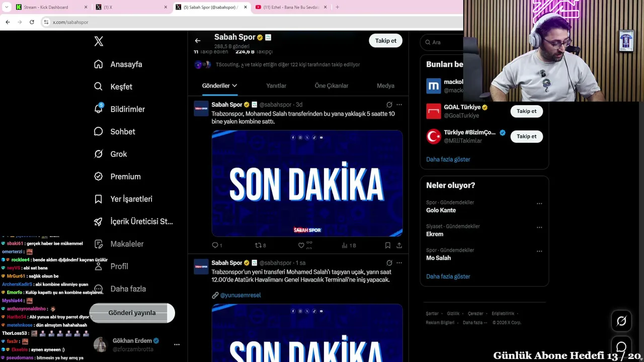Switch to the Öne Çıkanlar tab

pyautogui.click(x=332, y=85)
